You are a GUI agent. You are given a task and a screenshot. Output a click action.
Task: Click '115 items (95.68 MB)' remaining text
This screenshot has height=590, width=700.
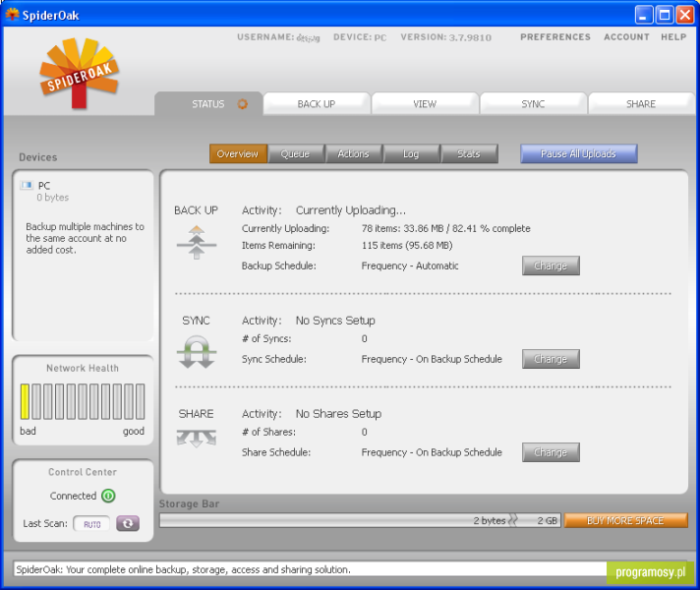tap(407, 246)
